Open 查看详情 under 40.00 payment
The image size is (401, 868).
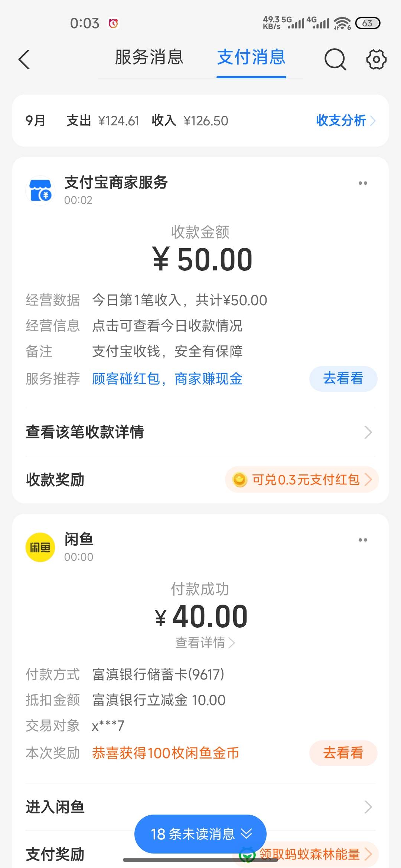click(205, 642)
